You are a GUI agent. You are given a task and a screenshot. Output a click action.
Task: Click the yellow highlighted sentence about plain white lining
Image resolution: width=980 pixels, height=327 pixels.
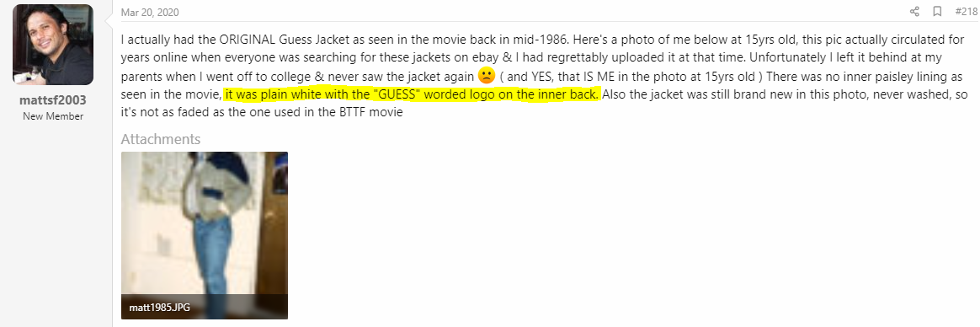pyautogui.click(x=413, y=95)
